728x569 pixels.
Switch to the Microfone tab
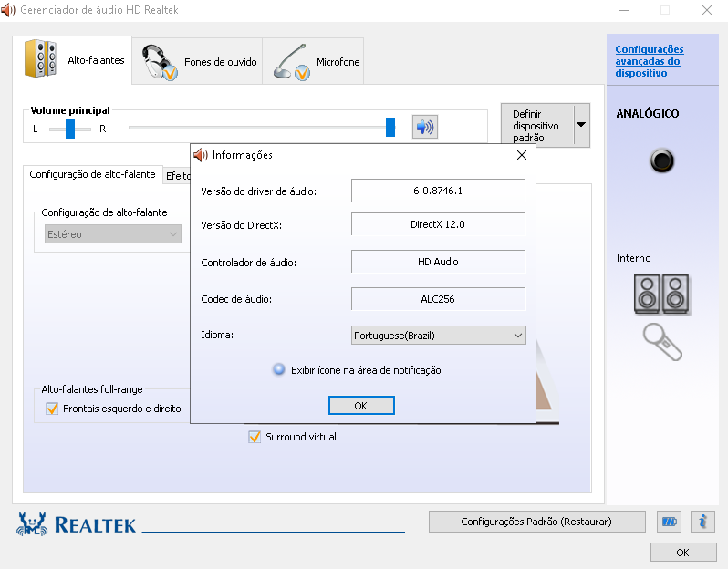click(x=314, y=62)
